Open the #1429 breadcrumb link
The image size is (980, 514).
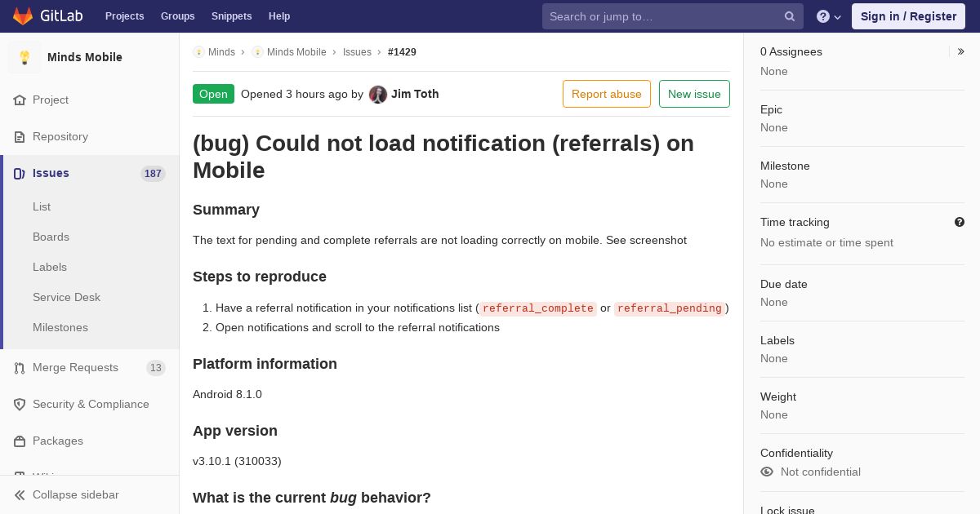(402, 51)
